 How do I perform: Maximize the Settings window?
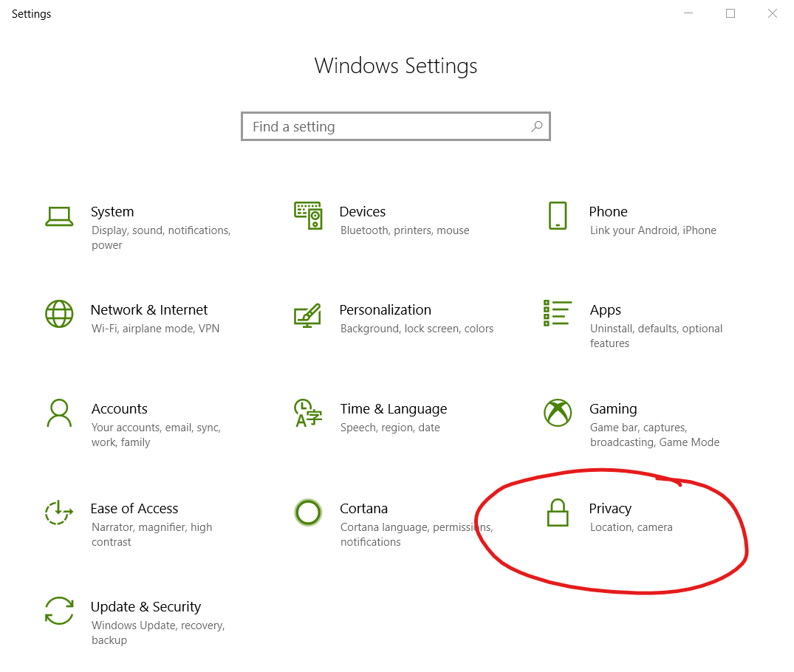pos(730,13)
